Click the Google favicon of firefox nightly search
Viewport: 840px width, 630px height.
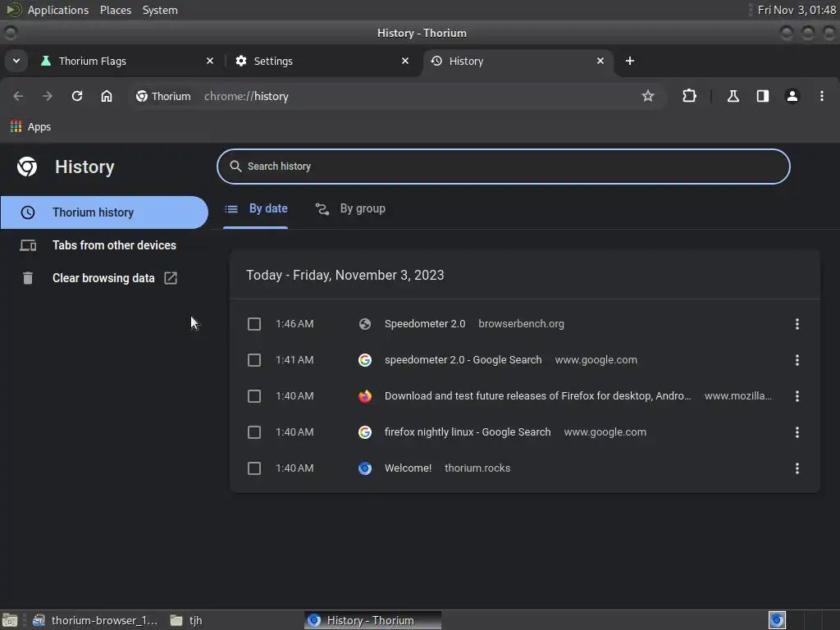(365, 432)
